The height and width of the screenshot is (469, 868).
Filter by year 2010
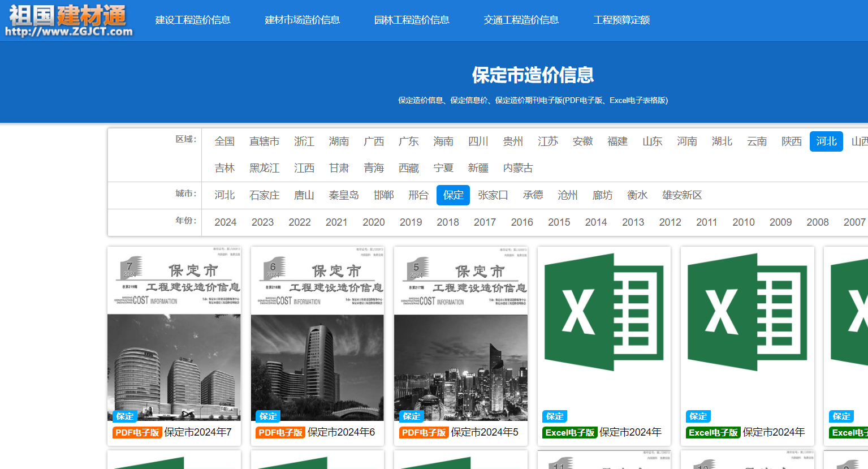[744, 222]
